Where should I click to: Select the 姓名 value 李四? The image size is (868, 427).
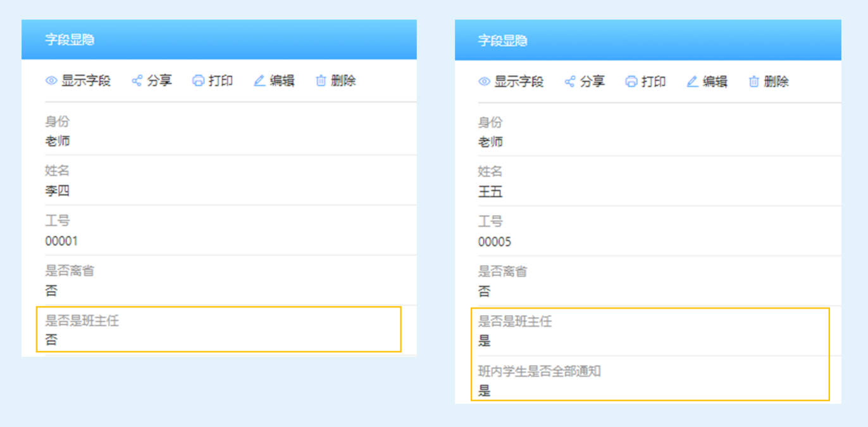tap(57, 191)
